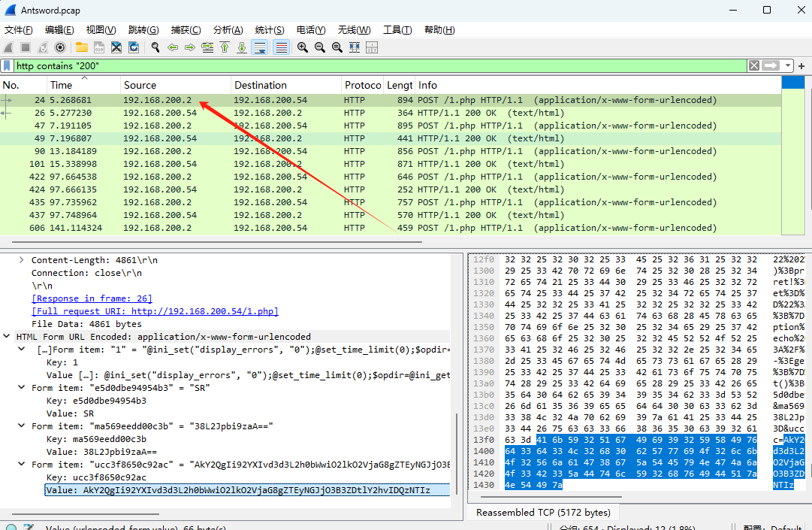812x530 pixels.
Task: Click the display filter bookmark icon
Action: (x=7, y=66)
